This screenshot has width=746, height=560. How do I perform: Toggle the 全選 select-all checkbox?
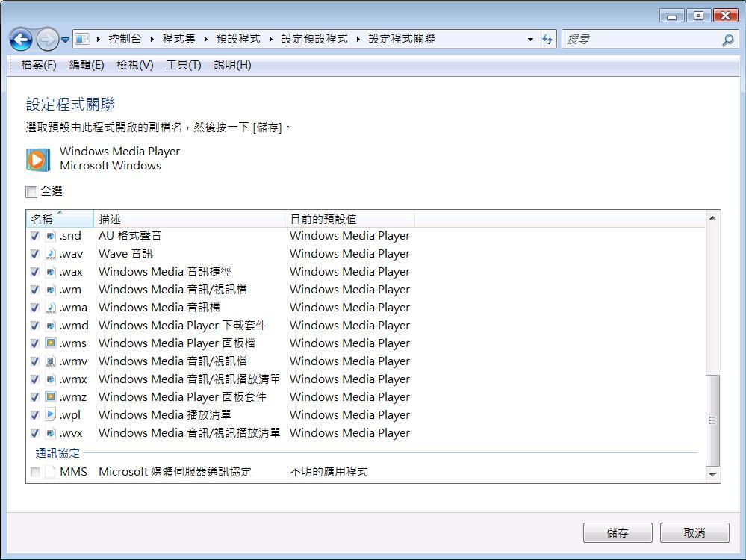tap(31, 192)
